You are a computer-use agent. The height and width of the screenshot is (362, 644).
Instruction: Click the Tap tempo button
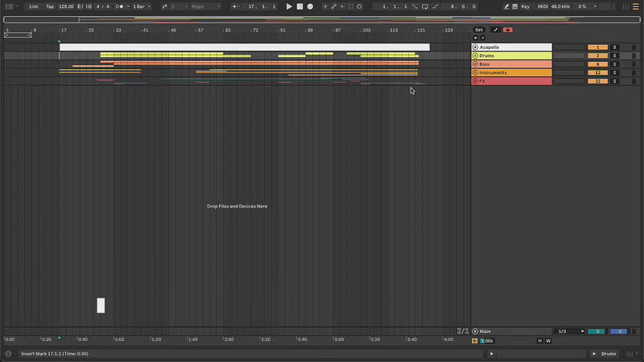(50, 6)
